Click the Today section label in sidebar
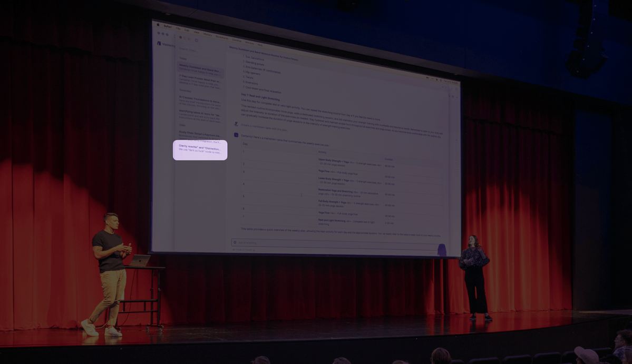The width and height of the screenshot is (632, 364). 183,58
